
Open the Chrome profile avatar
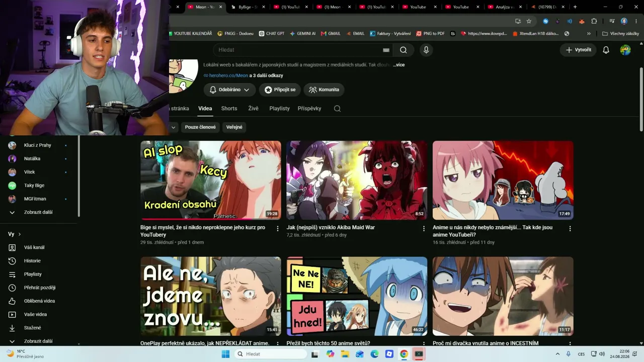(624, 21)
